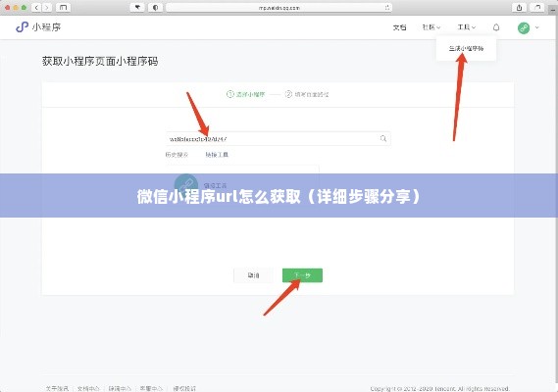Open the 客服中心 footer link
The height and width of the screenshot is (392, 558).
click(x=151, y=388)
